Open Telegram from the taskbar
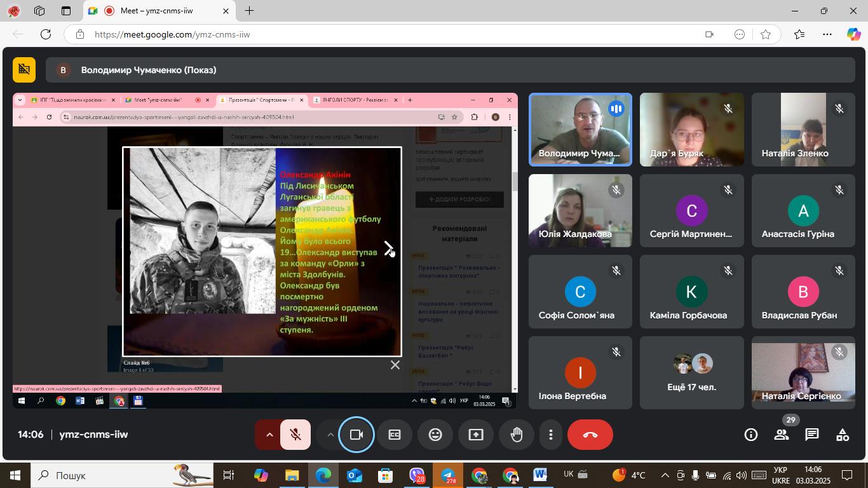 [x=449, y=475]
